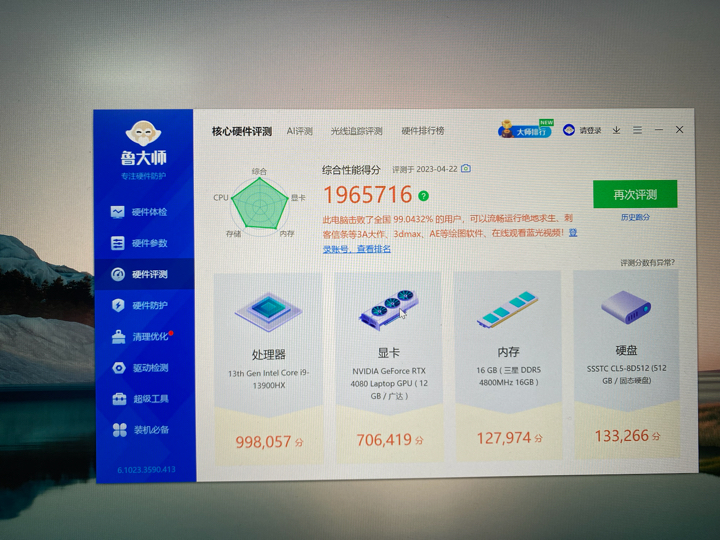Click the 评测于 2023-04-22 date text
Viewport: 720px width, 540px height.
click(425, 169)
